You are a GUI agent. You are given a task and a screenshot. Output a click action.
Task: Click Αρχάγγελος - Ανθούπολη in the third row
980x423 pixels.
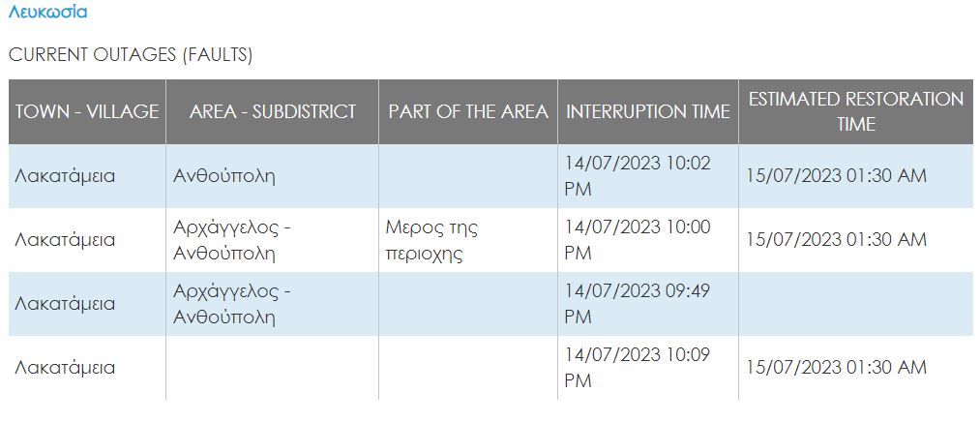[x=232, y=304]
